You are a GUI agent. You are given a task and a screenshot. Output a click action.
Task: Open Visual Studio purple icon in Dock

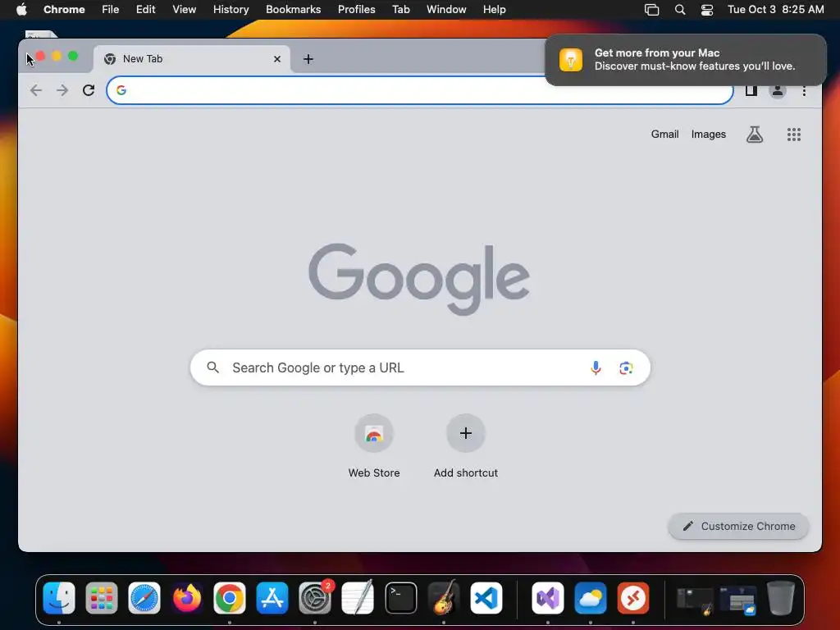[547, 598]
